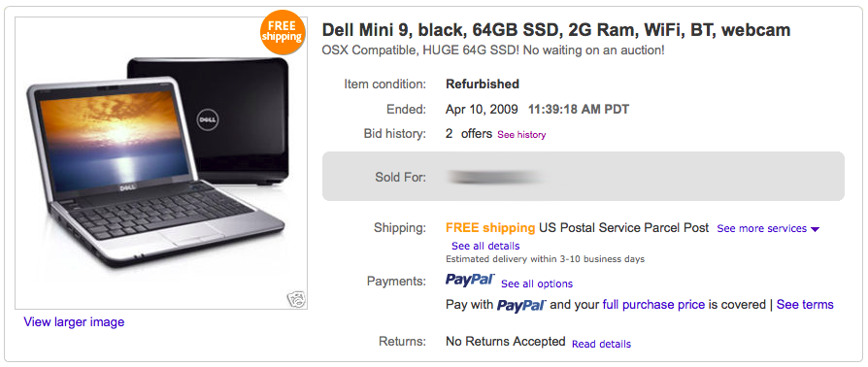Open the 'See history' bid link
This screenshot has height=367, width=868.
pos(521,135)
